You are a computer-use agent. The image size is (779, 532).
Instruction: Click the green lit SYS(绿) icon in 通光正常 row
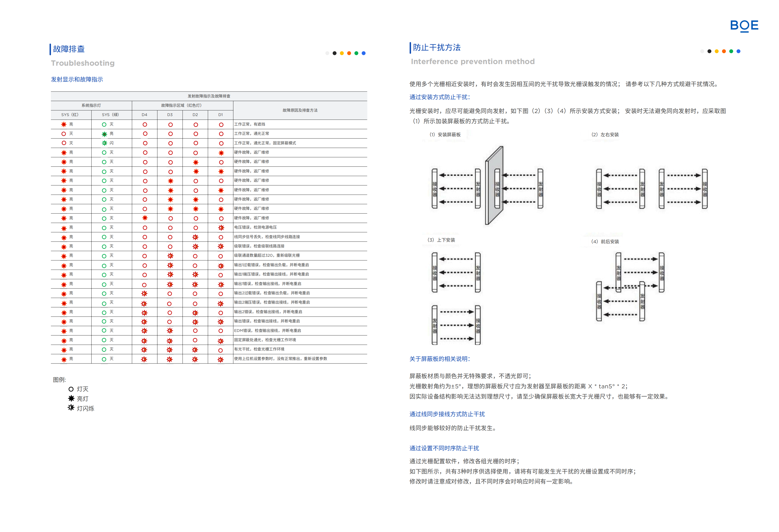click(104, 134)
